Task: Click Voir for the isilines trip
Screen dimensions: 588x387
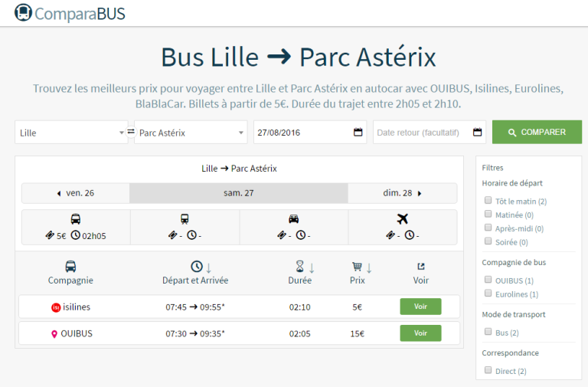Action: 420,307
